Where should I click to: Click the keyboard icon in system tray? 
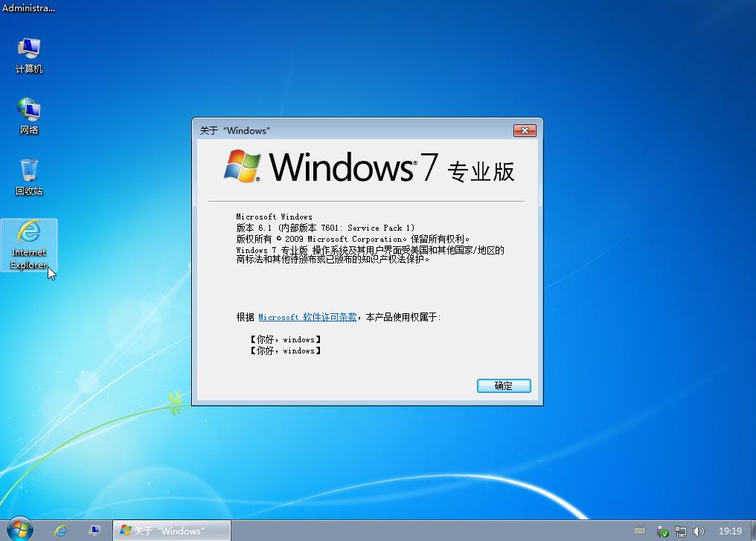(x=640, y=531)
